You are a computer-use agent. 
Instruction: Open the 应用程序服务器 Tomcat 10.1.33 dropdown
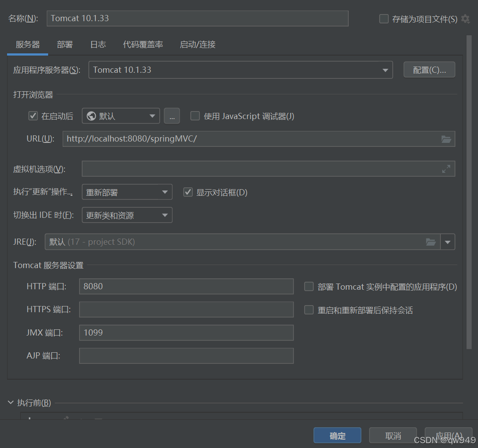pos(241,70)
